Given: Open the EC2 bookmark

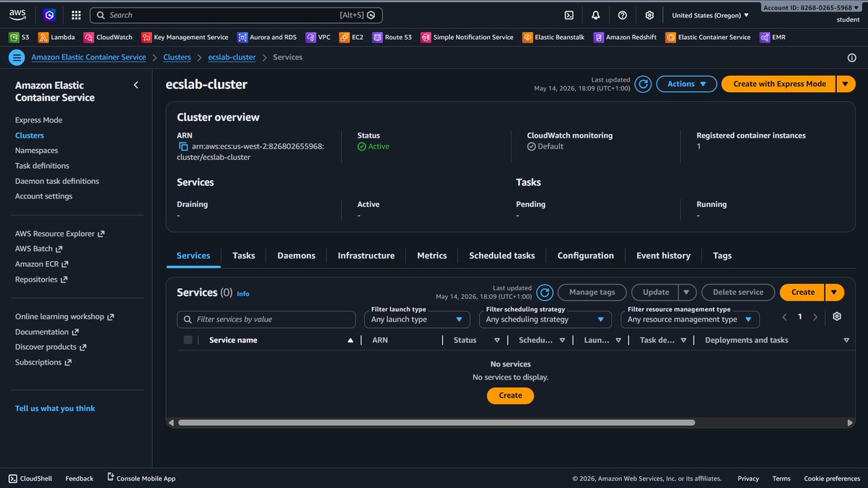Looking at the screenshot, I should click(x=352, y=37).
